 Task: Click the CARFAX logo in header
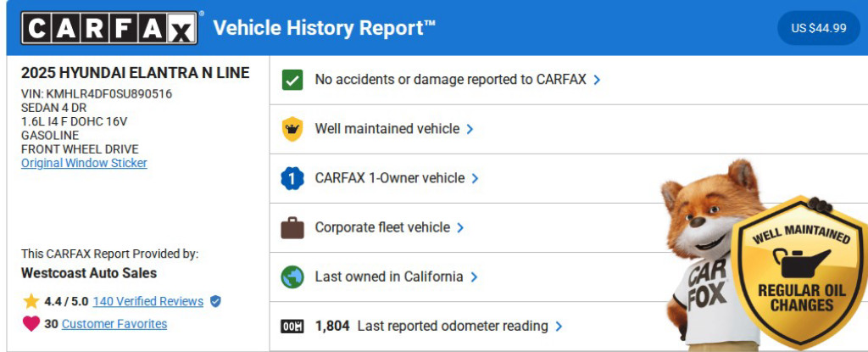click(111, 28)
